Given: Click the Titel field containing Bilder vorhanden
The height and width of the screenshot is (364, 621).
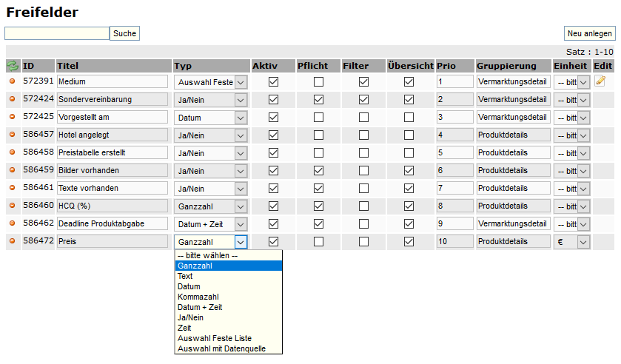Looking at the screenshot, I should coord(112,170).
